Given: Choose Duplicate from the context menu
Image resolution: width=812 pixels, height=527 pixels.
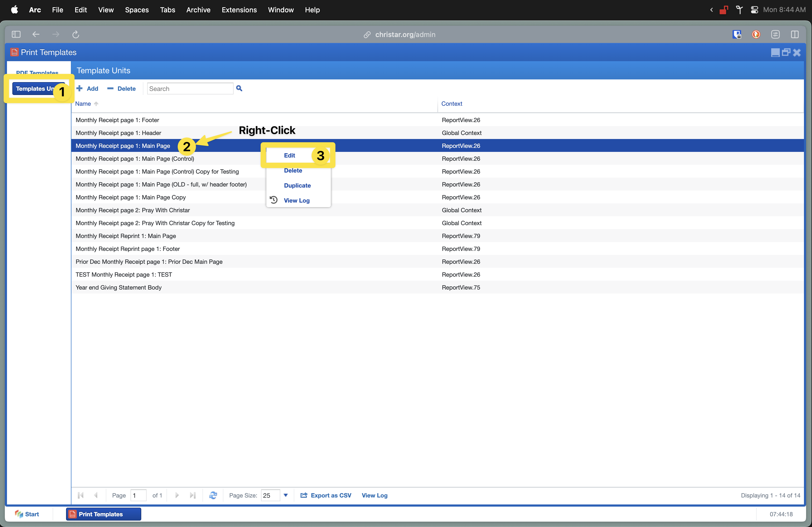Looking at the screenshot, I should tap(297, 185).
